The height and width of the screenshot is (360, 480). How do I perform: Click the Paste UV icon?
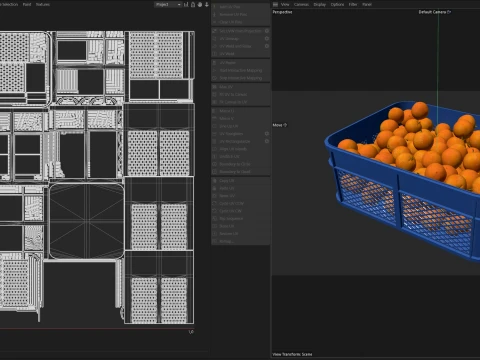215,188
